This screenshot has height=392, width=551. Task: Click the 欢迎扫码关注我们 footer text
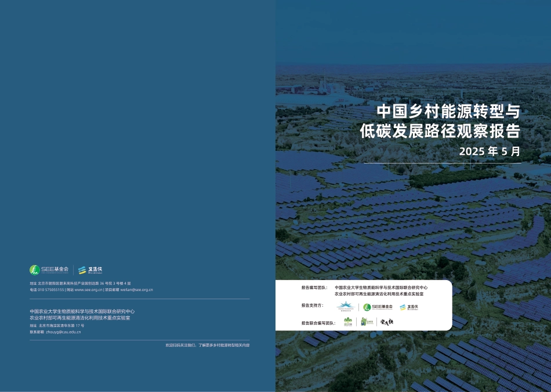point(208,345)
